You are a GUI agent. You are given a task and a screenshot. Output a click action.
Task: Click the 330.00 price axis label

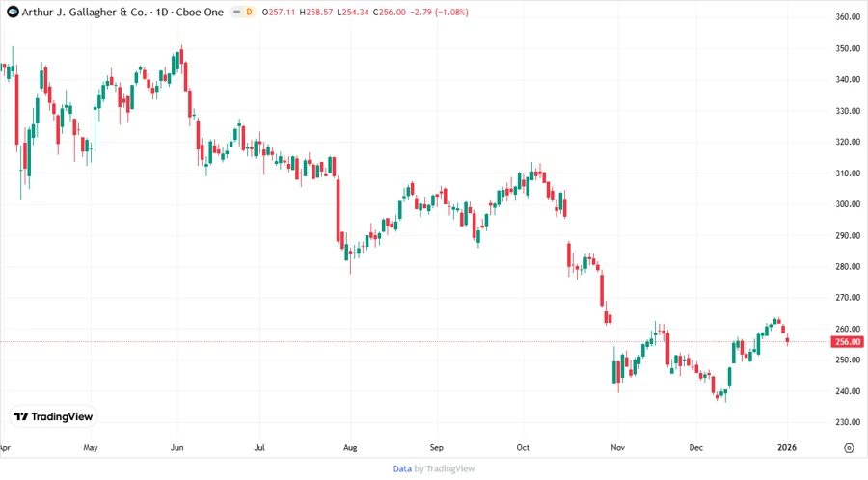tap(848, 111)
